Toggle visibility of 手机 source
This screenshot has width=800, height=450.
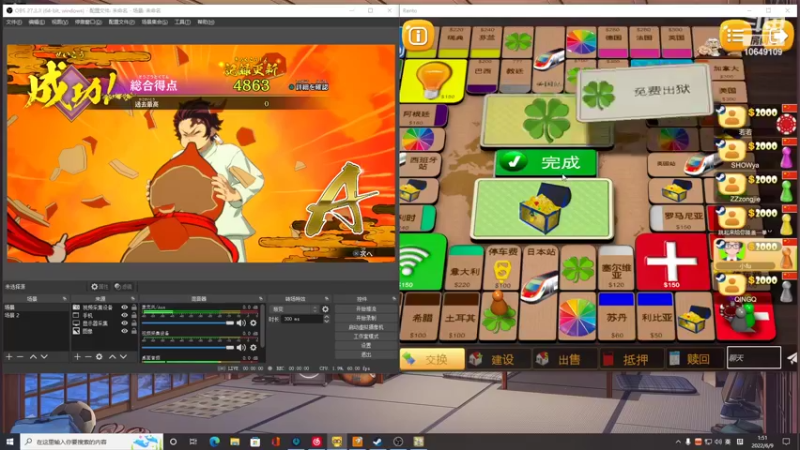click(124, 315)
